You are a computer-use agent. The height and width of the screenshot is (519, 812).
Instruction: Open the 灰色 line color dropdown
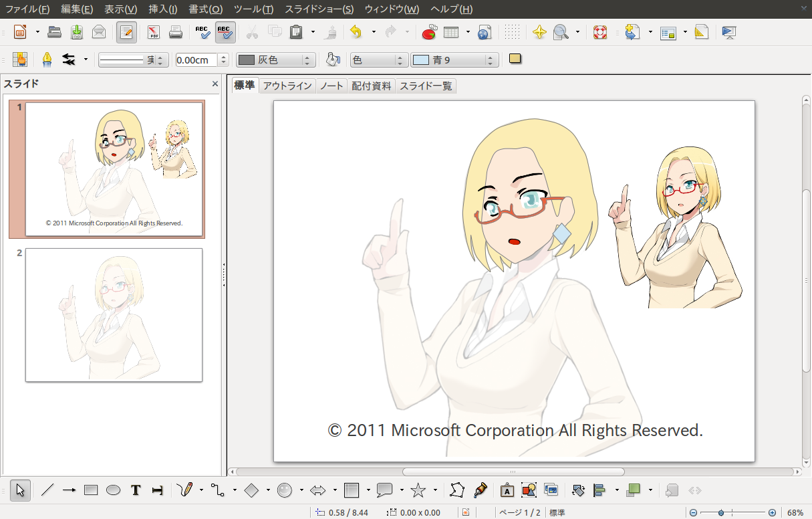[275, 60]
